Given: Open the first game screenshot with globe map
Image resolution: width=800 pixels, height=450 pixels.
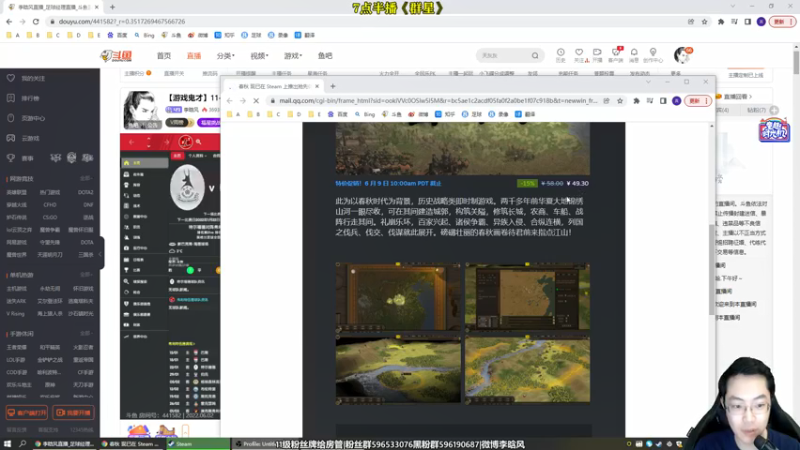Looking at the screenshot, I should pos(398,297).
